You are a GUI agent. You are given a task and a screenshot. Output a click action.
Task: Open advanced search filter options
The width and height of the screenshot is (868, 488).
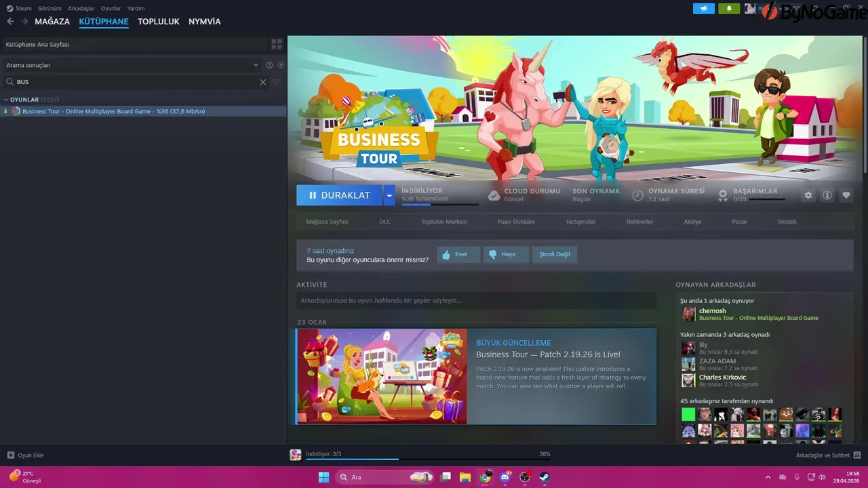[x=277, y=82]
